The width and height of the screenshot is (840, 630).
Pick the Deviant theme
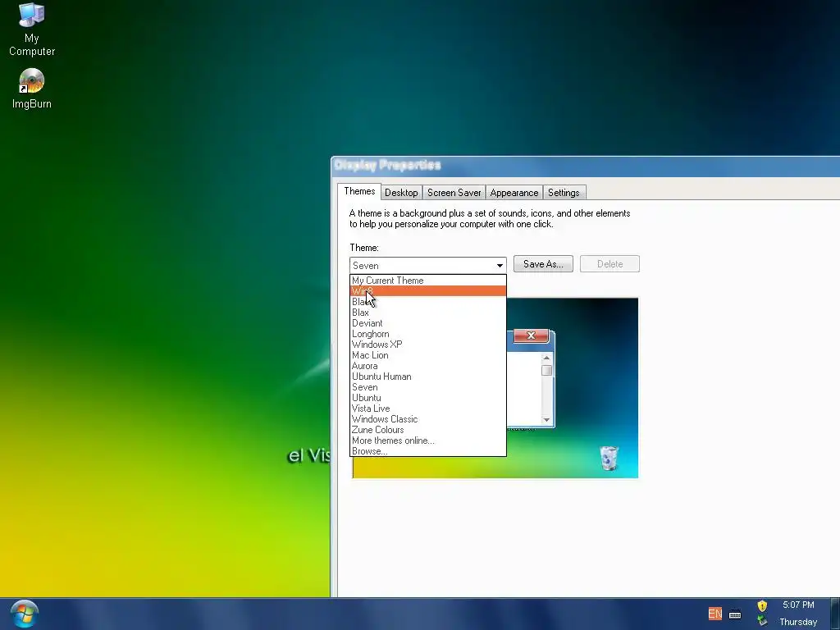click(427, 323)
